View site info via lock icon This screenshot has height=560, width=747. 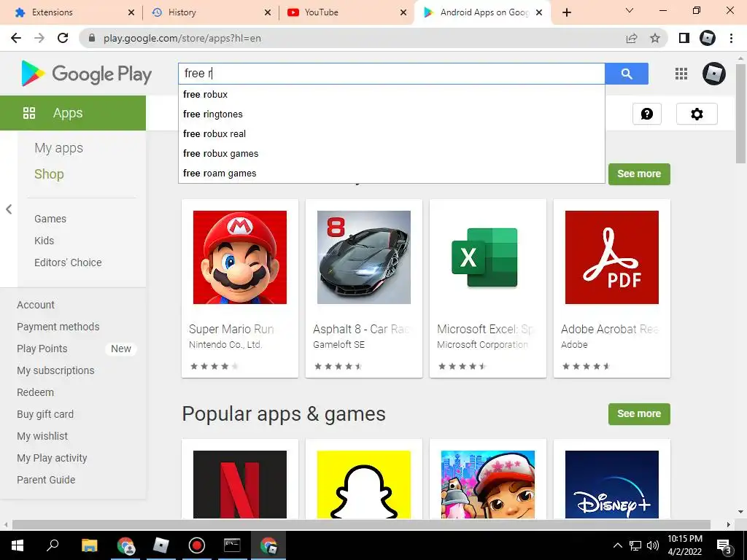(x=92, y=38)
